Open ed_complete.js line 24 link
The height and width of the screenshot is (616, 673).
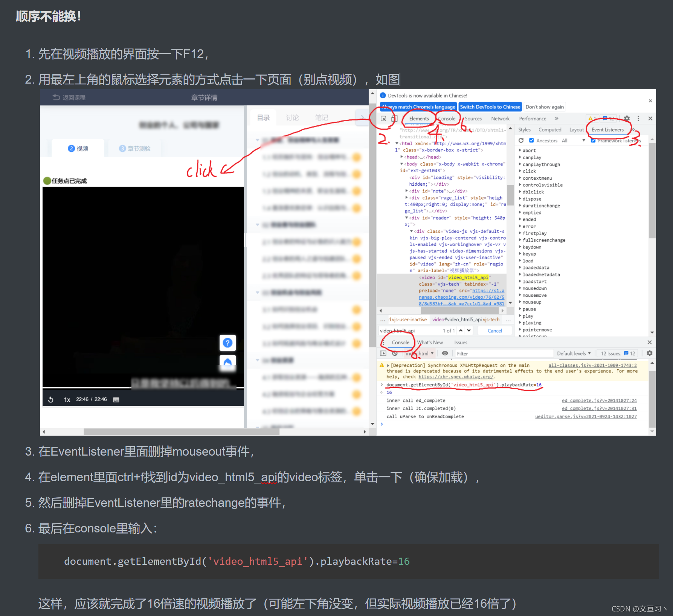[x=599, y=401]
